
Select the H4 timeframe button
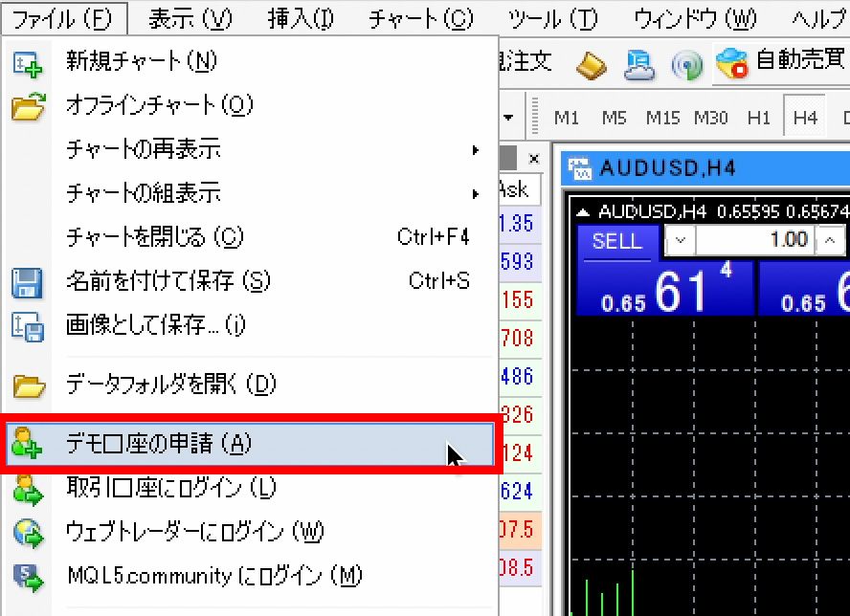tap(805, 118)
